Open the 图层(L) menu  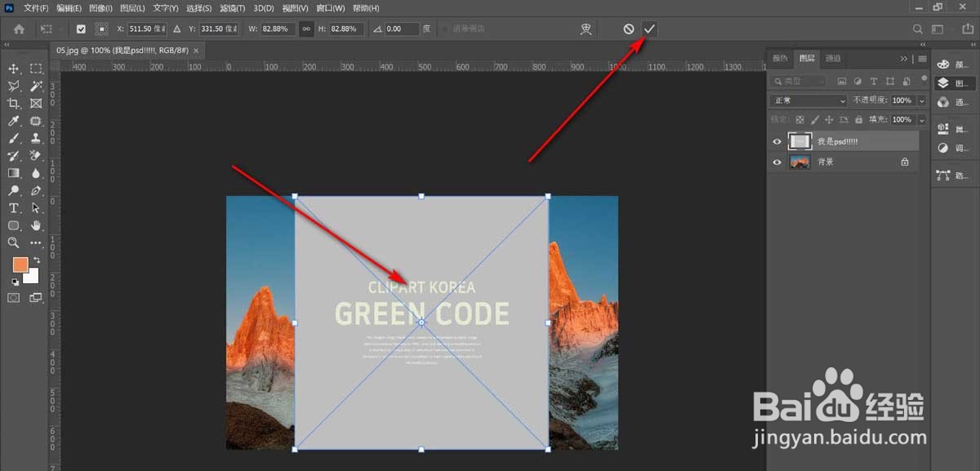pyautogui.click(x=132, y=7)
